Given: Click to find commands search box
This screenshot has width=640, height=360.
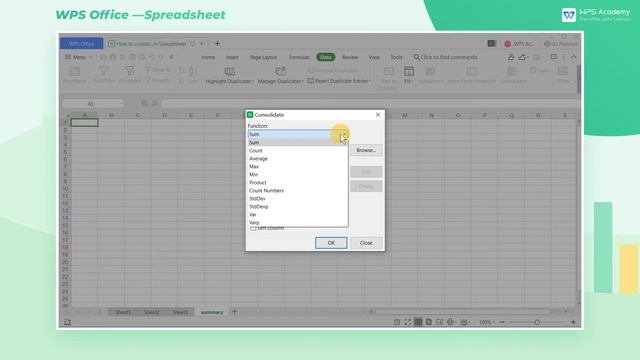Looking at the screenshot, I should [x=445, y=57].
